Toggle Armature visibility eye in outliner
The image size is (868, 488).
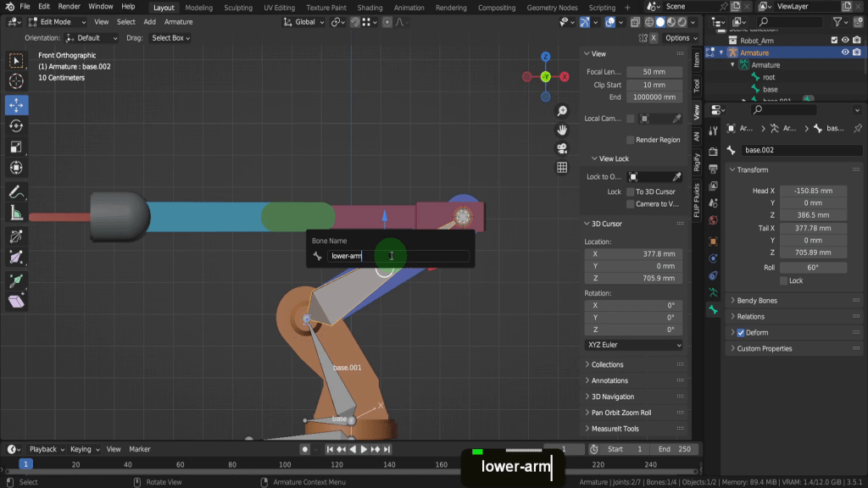(844, 53)
